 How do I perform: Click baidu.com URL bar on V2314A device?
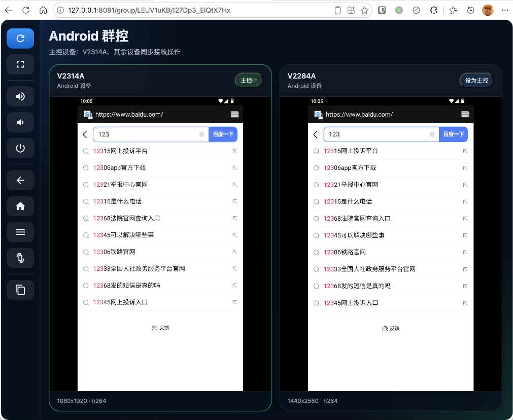tap(129, 115)
